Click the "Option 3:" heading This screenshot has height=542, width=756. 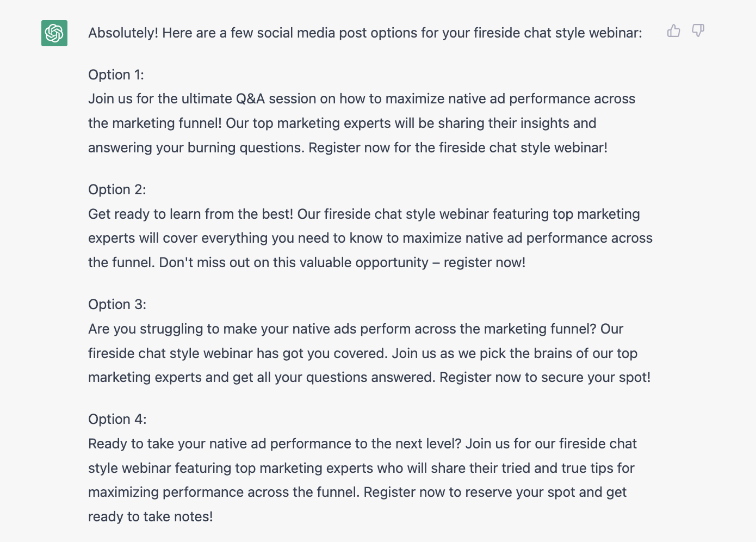pos(117,304)
